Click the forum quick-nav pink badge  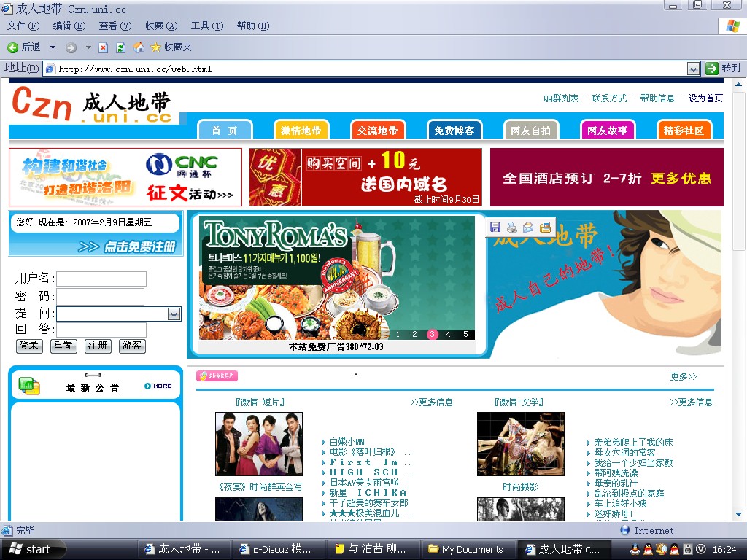pos(217,376)
